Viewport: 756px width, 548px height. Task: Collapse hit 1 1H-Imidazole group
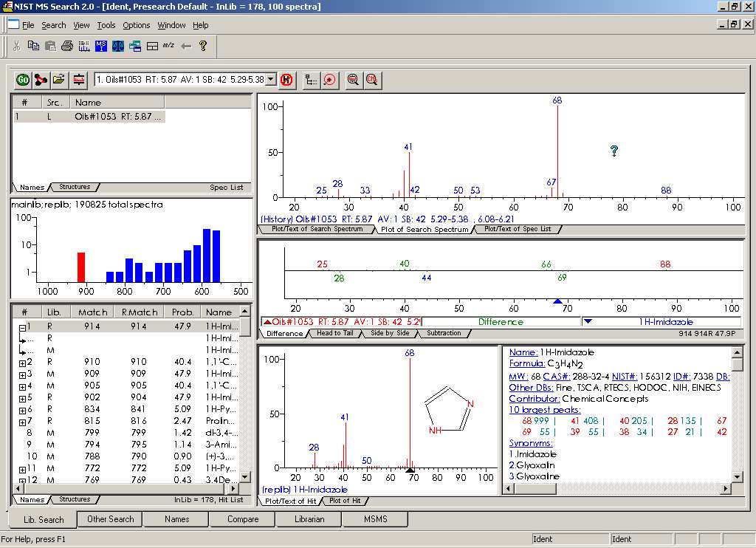click(21, 328)
